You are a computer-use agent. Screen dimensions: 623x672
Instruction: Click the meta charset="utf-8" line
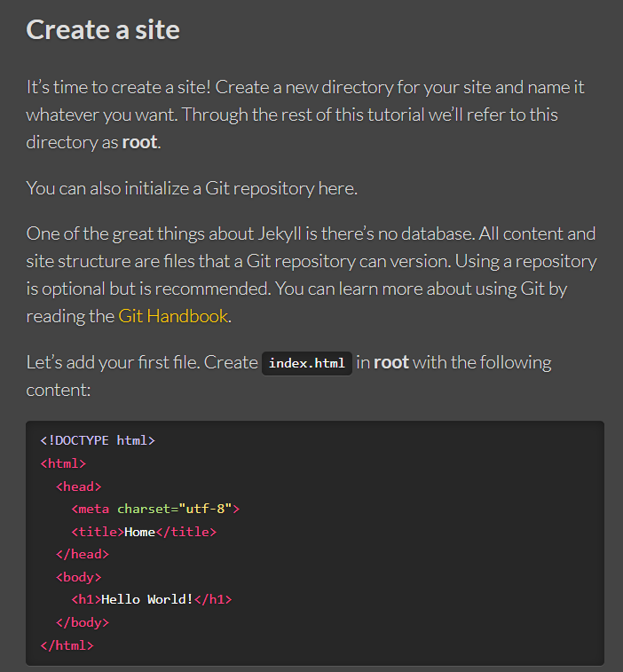point(155,510)
